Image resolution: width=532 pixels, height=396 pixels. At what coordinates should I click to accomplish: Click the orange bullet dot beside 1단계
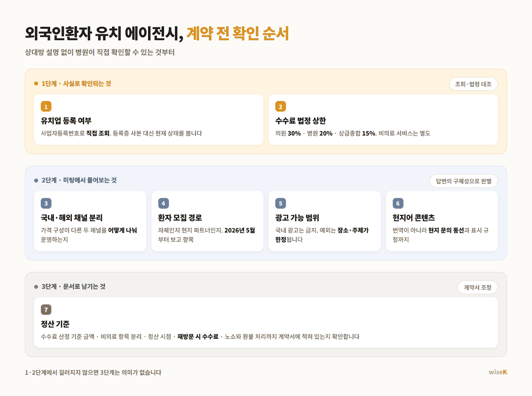(x=36, y=84)
